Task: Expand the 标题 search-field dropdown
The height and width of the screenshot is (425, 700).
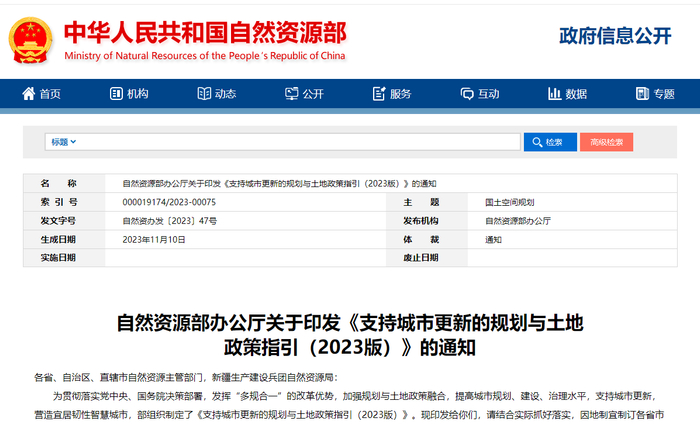Action: 63,142
